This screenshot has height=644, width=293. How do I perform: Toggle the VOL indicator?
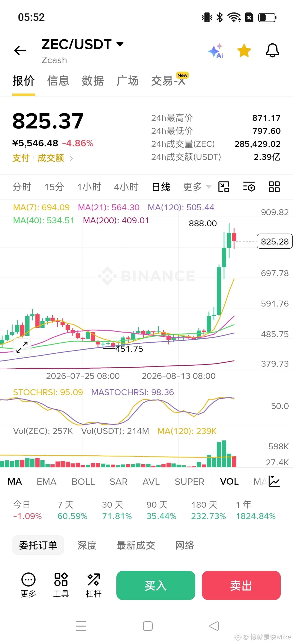pyautogui.click(x=229, y=482)
